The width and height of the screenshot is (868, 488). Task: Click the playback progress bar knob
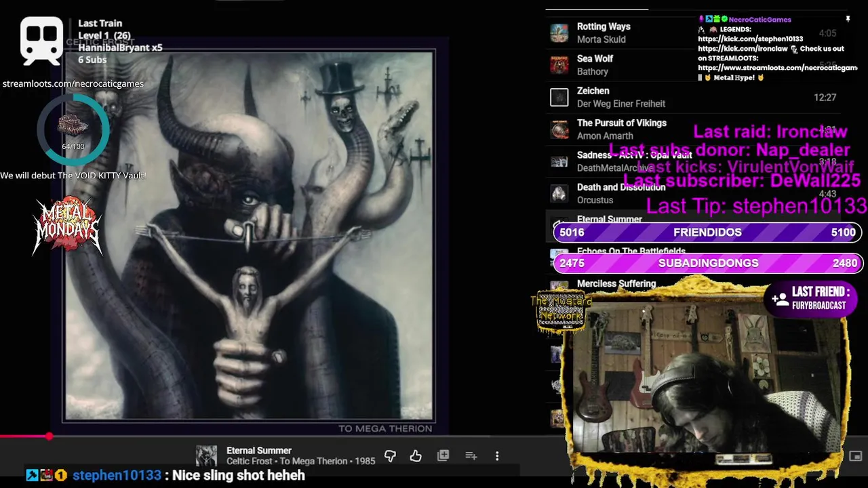point(49,436)
